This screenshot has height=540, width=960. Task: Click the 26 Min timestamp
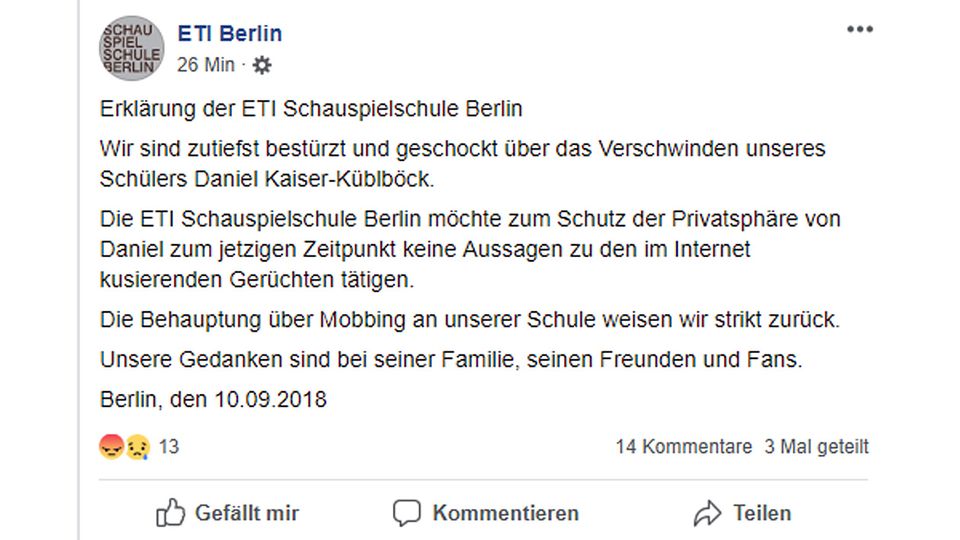click(x=206, y=65)
